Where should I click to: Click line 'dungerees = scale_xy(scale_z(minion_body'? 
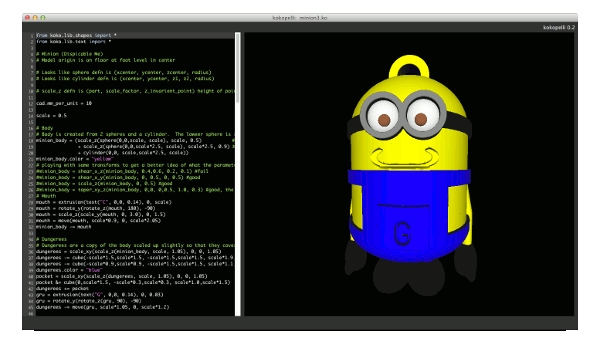point(129,252)
